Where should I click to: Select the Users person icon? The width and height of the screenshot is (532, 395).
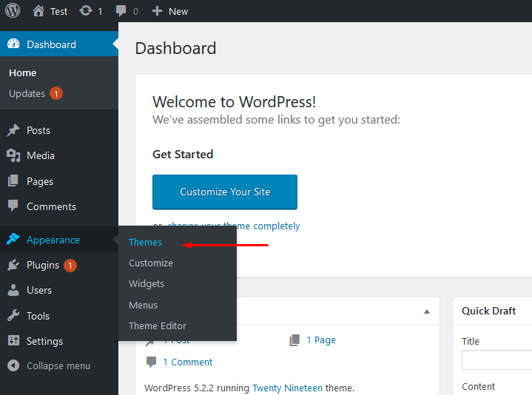tap(13, 290)
